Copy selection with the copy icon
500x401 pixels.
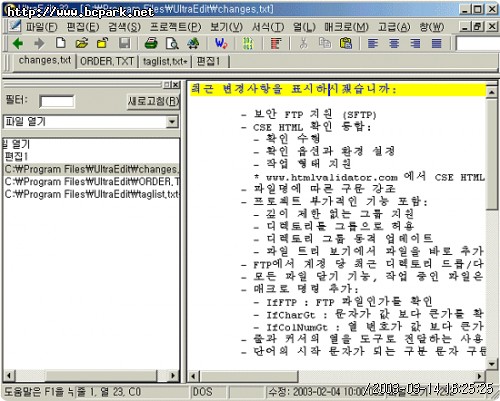[325, 43]
